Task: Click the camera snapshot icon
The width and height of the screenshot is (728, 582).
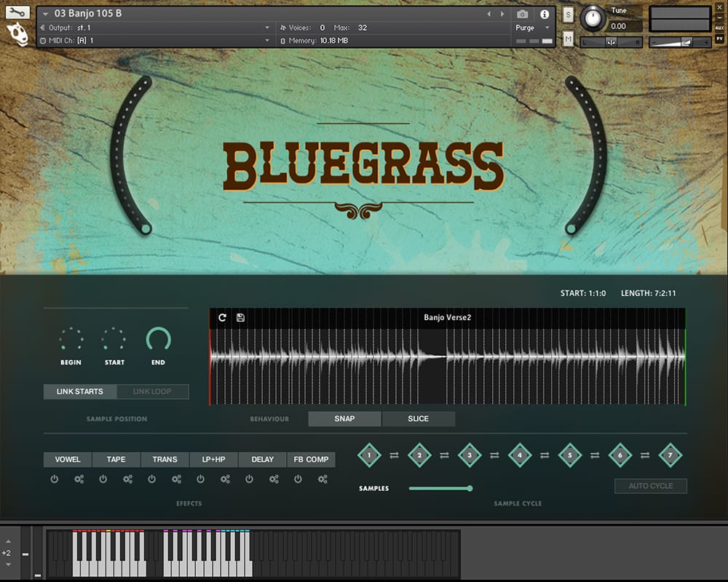Action: (522, 14)
